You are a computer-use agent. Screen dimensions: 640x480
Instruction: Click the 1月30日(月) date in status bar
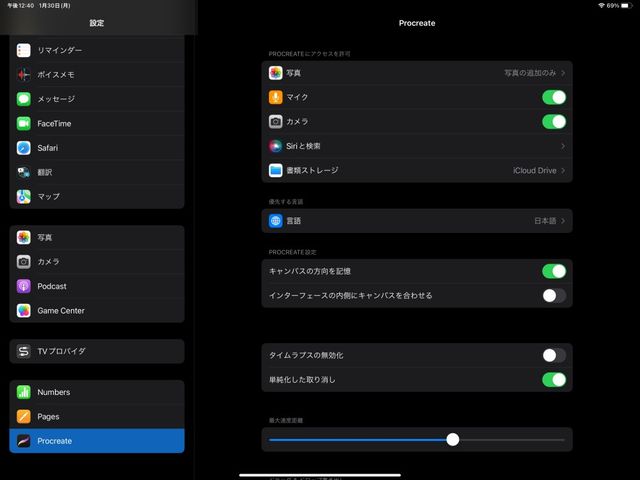coord(55,6)
